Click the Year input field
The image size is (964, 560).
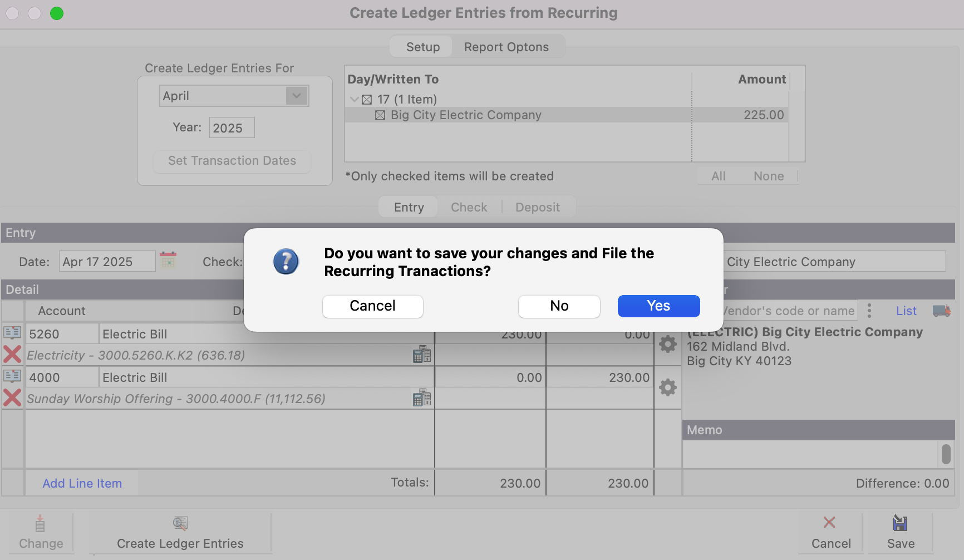232,128
